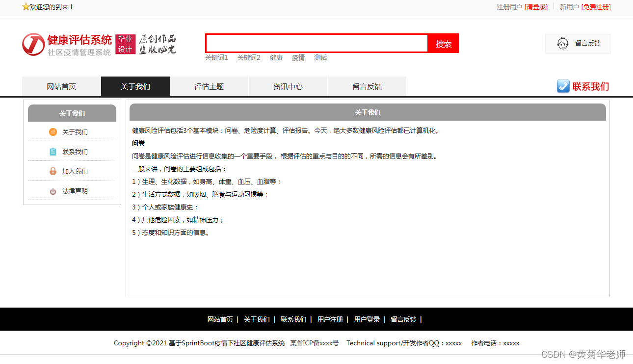
Task: Click the clipboard icon beside sidebar 联系我们
Action: coord(53,152)
